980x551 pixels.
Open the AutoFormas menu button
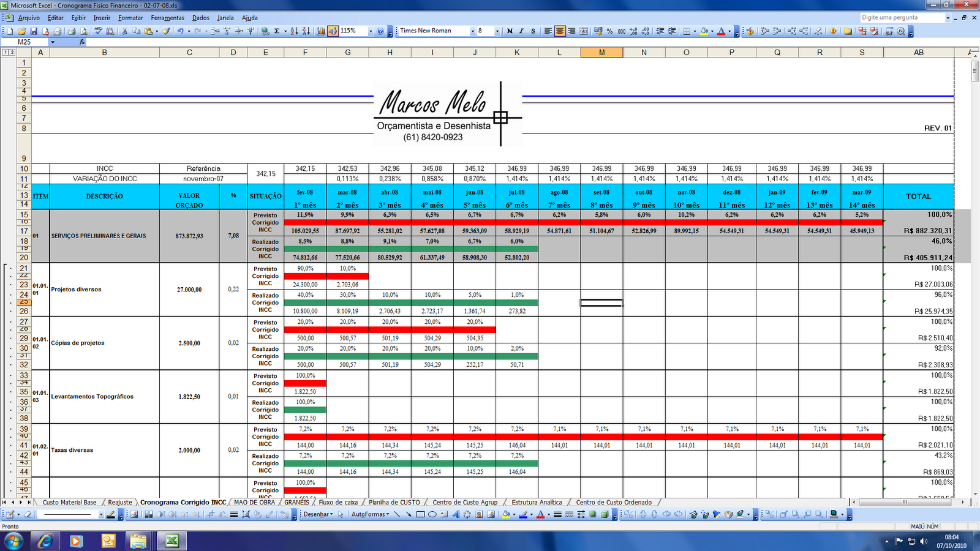(371, 514)
